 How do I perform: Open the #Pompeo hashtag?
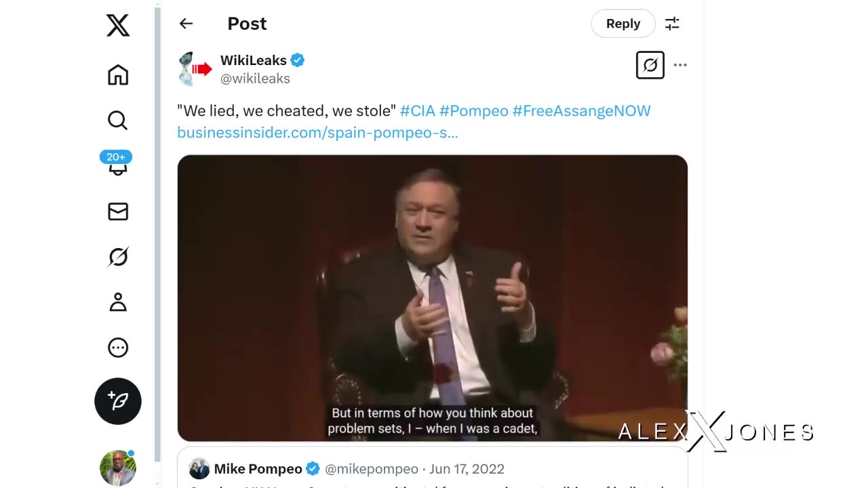point(473,110)
